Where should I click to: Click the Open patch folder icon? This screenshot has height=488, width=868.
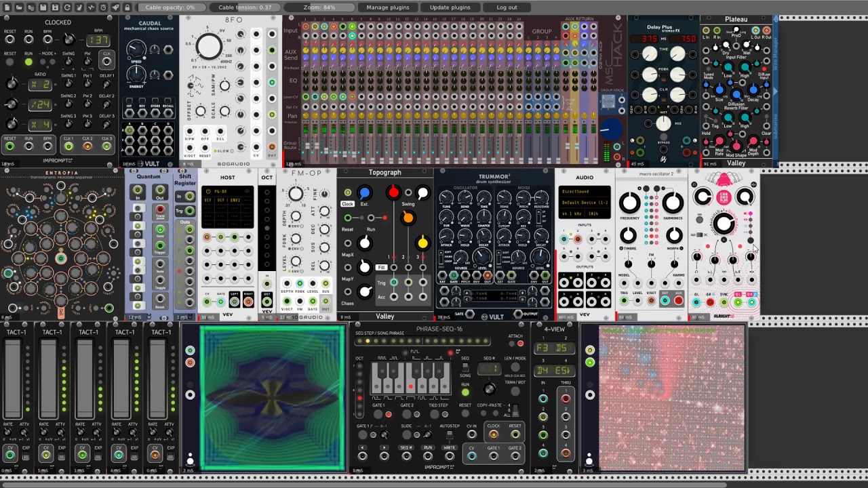(19, 7)
